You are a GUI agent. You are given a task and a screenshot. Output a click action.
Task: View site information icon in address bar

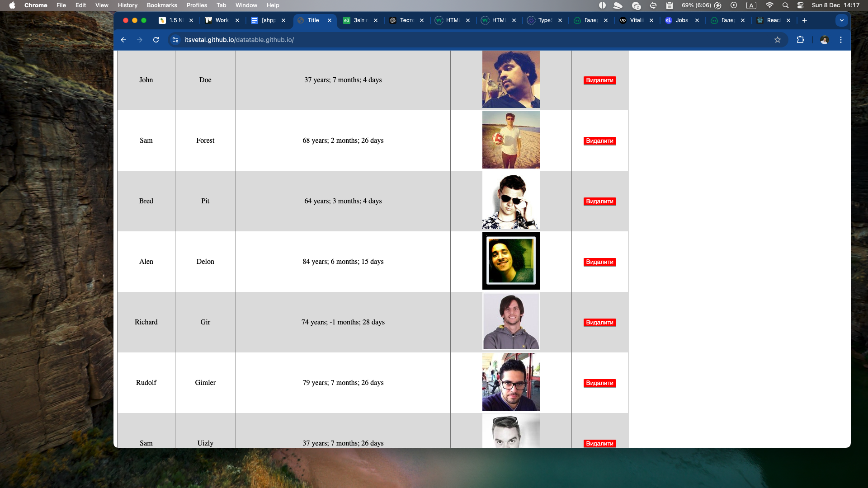(176, 40)
